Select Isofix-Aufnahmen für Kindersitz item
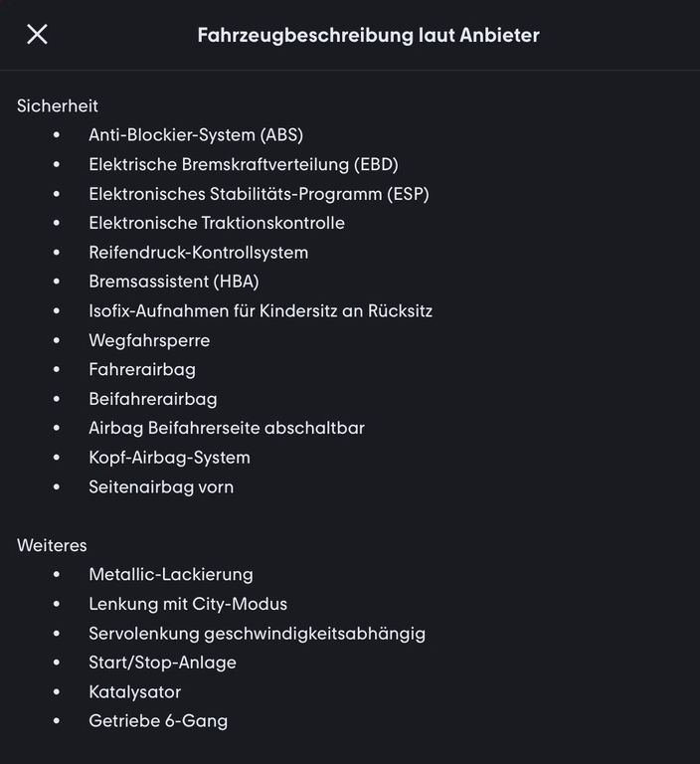700x764 pixels. 261,310
